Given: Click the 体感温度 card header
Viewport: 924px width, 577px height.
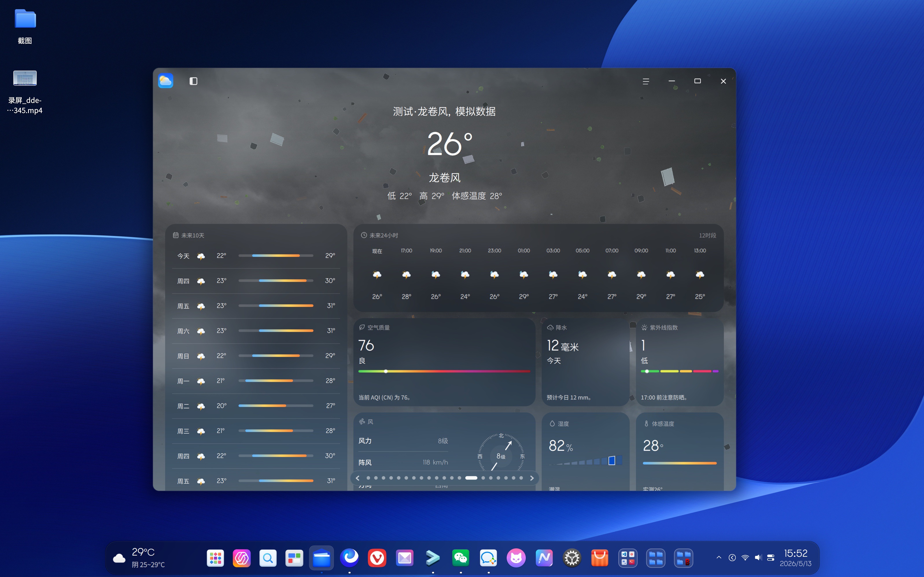Looking at the screenshot, I should coord(659,424).
